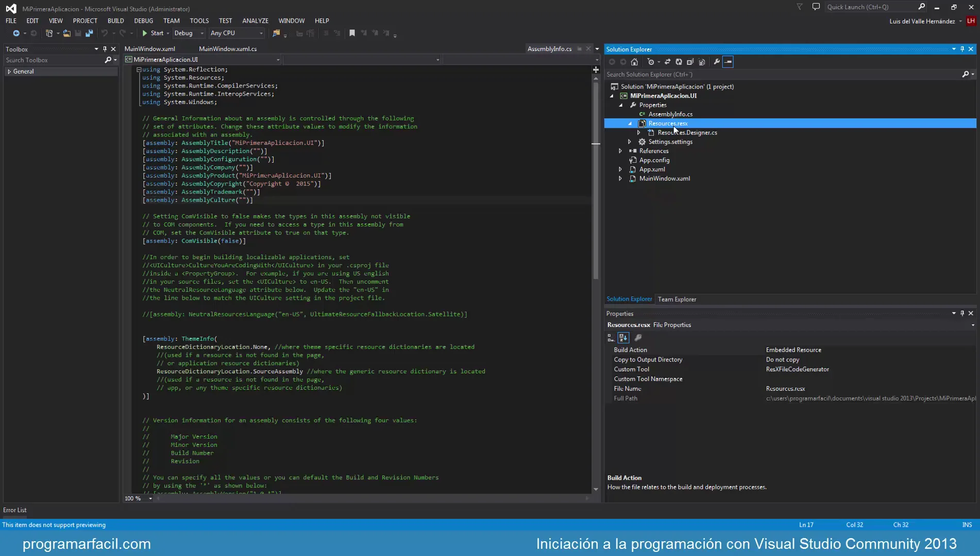Click Property Pages wrench icon in Properties panel

(638, 338)
